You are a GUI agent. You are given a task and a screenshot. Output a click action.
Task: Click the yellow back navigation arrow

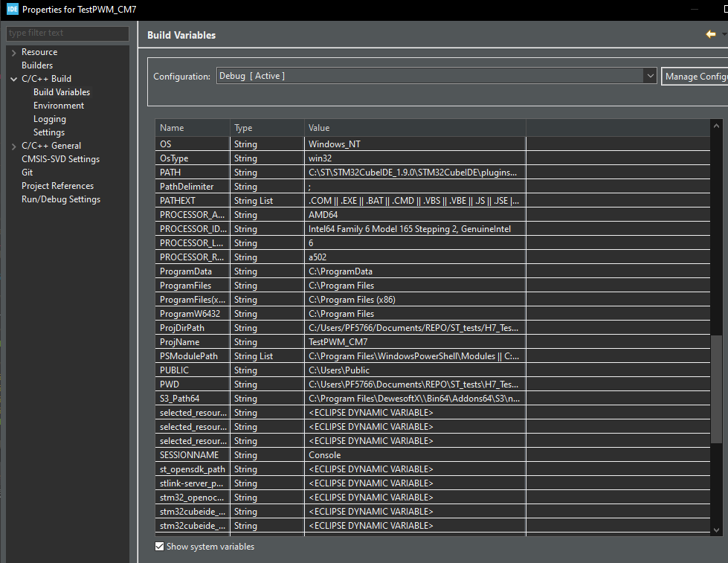[x=710, y=34]
